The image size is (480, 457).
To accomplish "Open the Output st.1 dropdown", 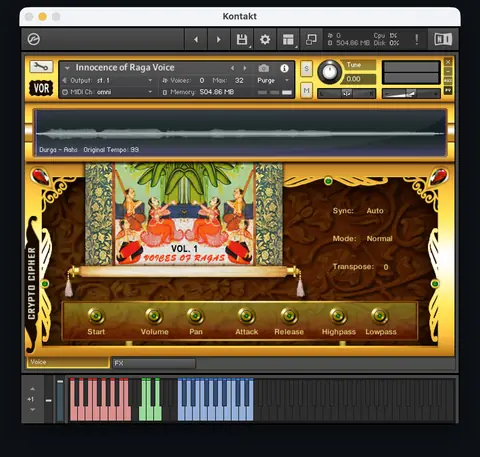I will [x=108, y=80].
